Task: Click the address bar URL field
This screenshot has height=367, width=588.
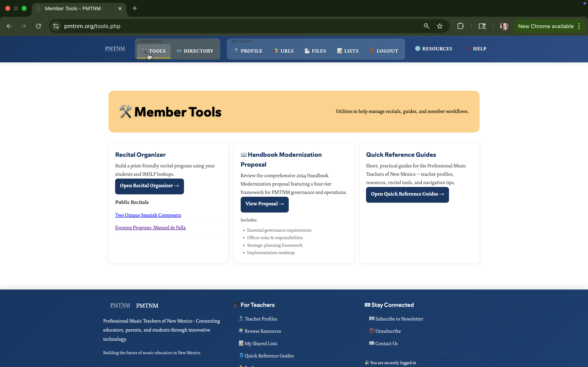Action: pyautogui.click(x=219, y=26)
